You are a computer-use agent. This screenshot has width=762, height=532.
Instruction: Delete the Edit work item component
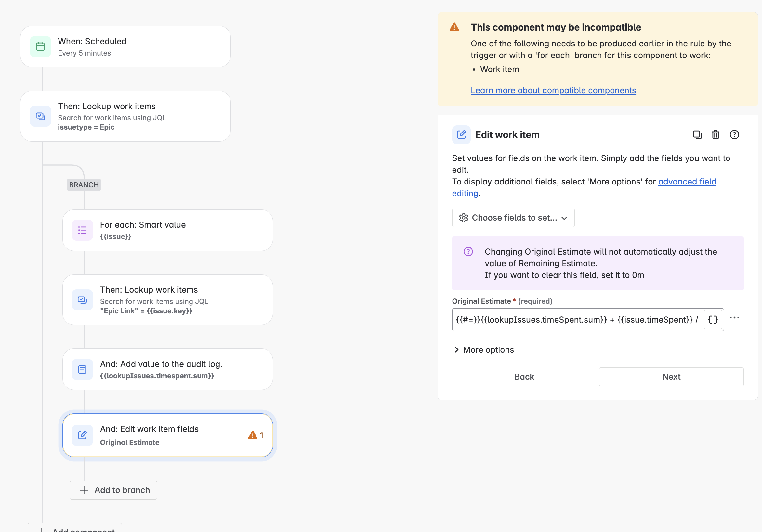[716, 135]
